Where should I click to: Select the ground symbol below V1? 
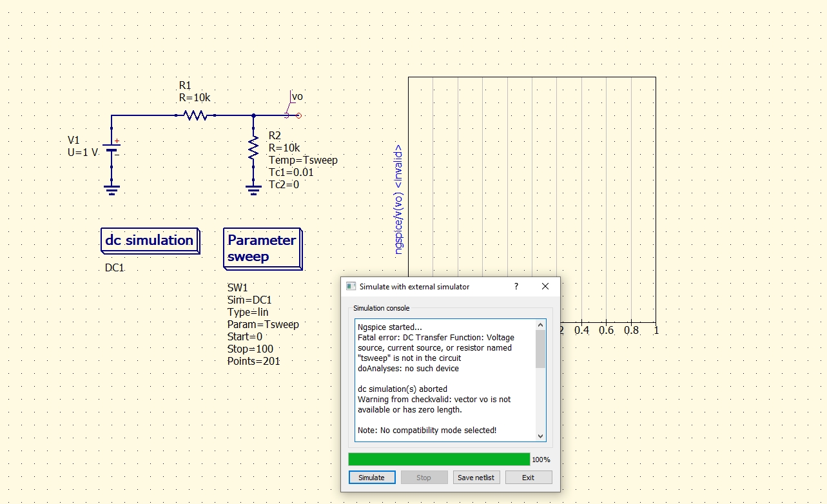(112, 187)
